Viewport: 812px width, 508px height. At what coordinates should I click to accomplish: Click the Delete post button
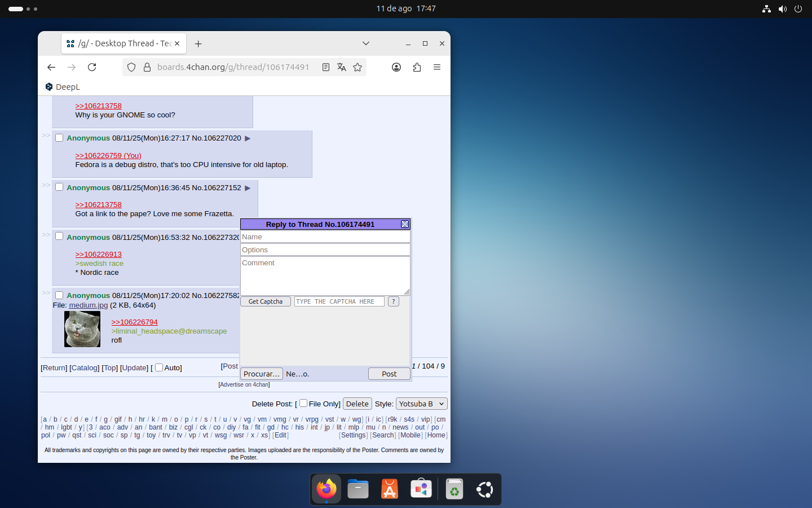pos(358,404)
